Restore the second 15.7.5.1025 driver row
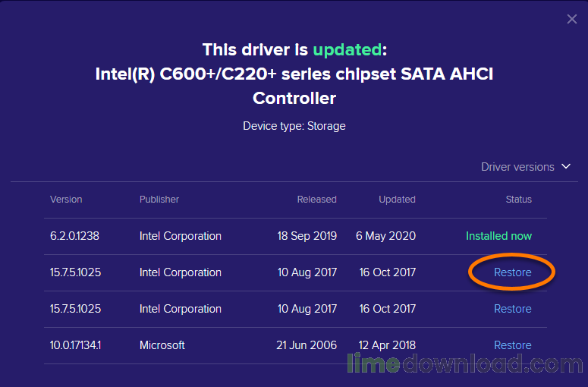This screenshot has height=387, width=588. click(x=513, y=309)
